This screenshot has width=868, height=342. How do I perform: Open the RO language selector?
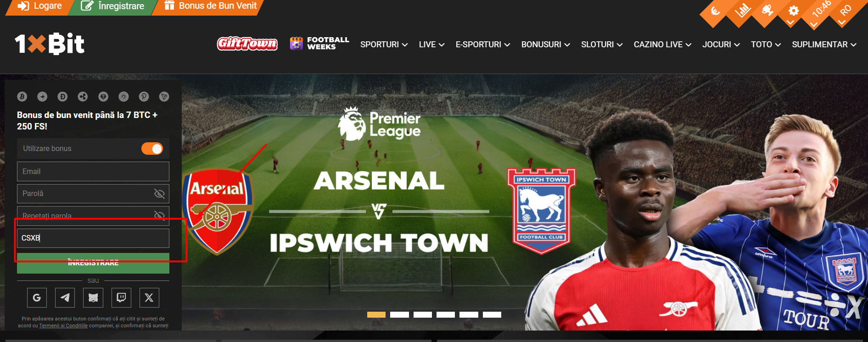pos(846,11)
